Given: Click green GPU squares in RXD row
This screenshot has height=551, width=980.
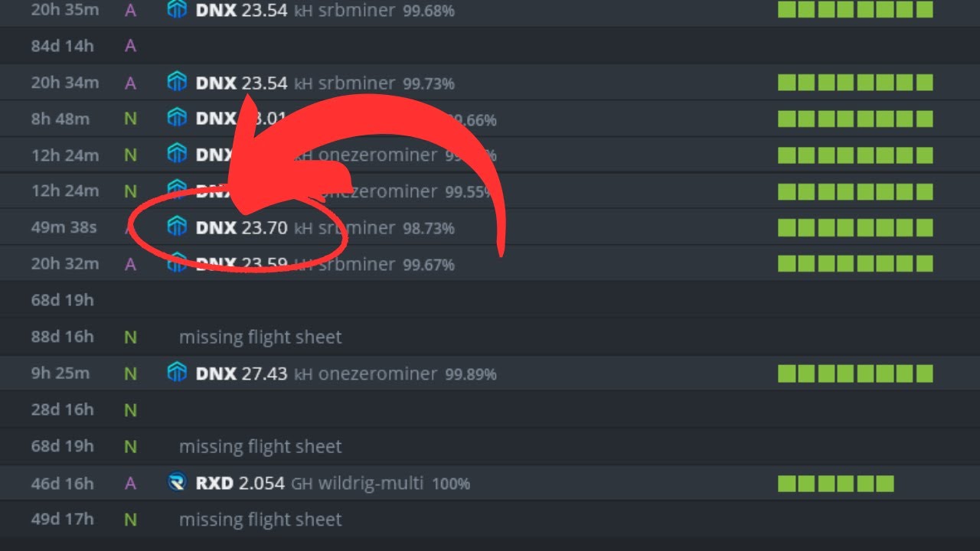Looking at the screenshot, I should [x=836, y=484].
